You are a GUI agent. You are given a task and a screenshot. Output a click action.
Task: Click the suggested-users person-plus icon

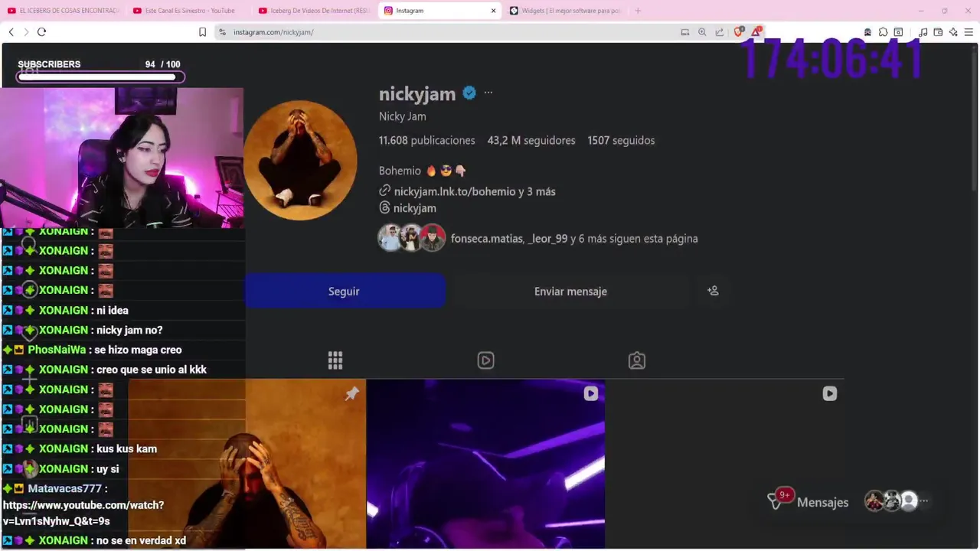point(713,291)
